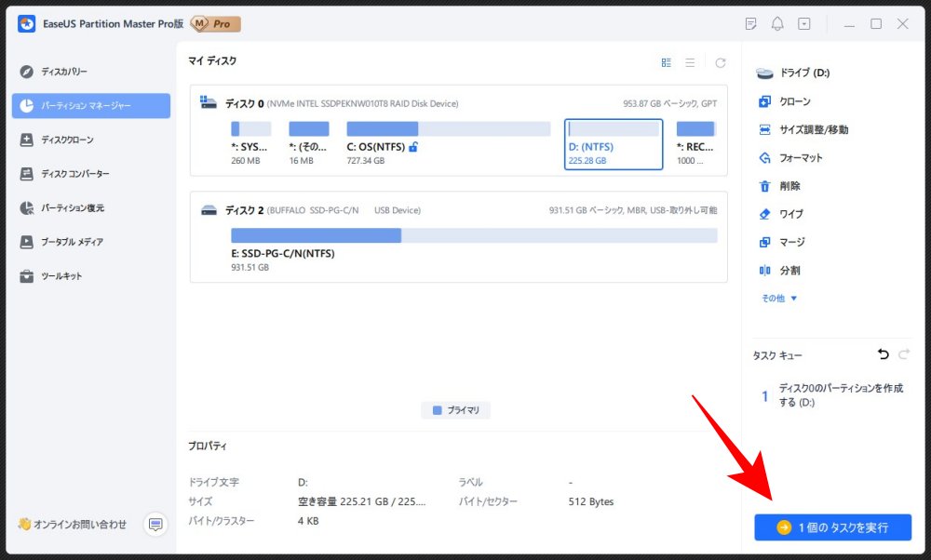The image size is (931, 560).
Task: Switch to disk map view icon
Action: [x=667, y=63]
